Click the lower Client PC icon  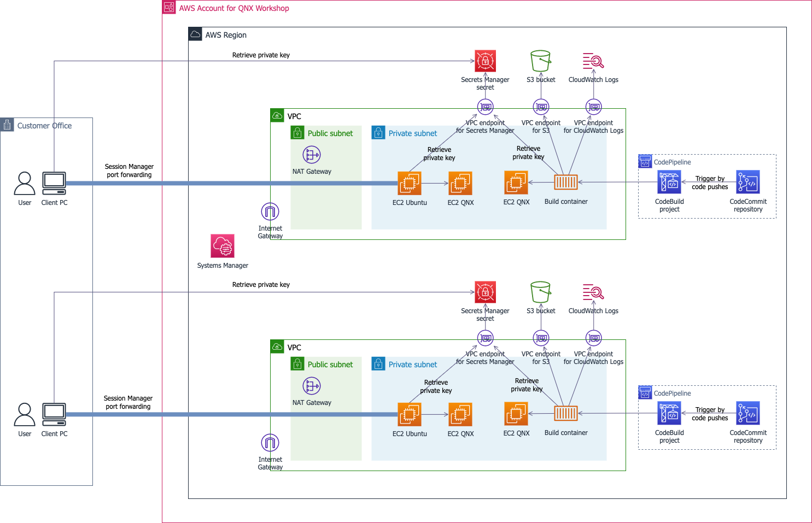point(54,414)
